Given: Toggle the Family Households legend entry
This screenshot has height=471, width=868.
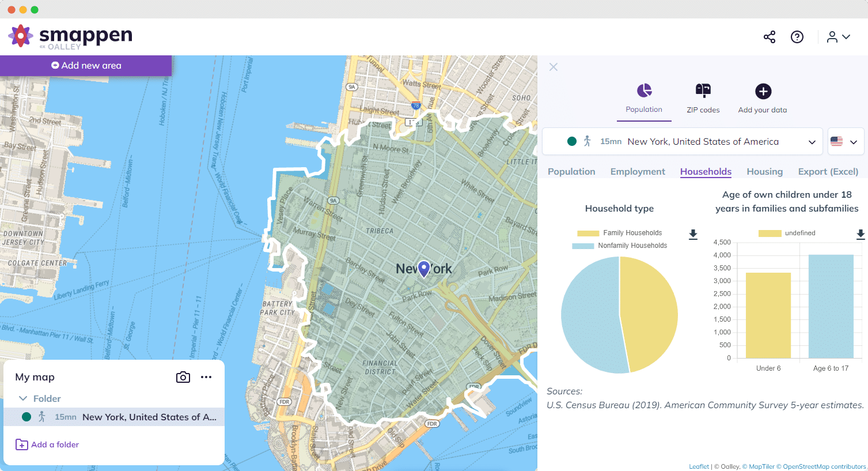Looking at the screenshot, I should point(620,233).
